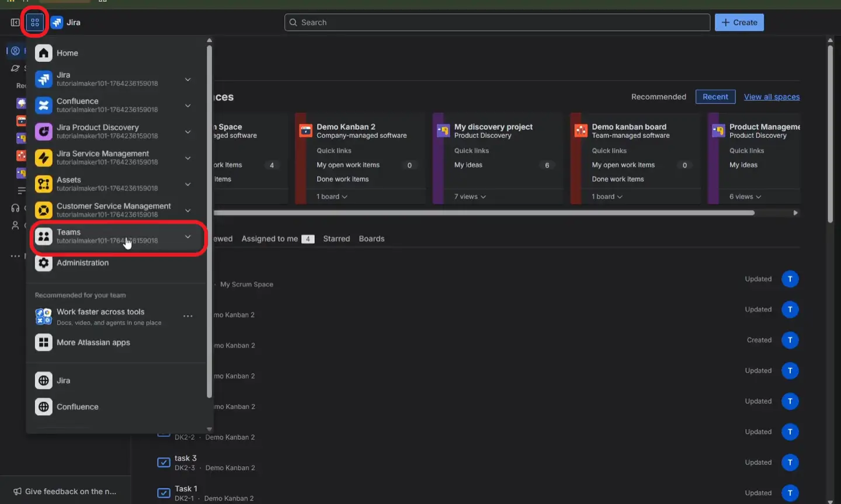Open the Assets app icon

pos(44,184)
